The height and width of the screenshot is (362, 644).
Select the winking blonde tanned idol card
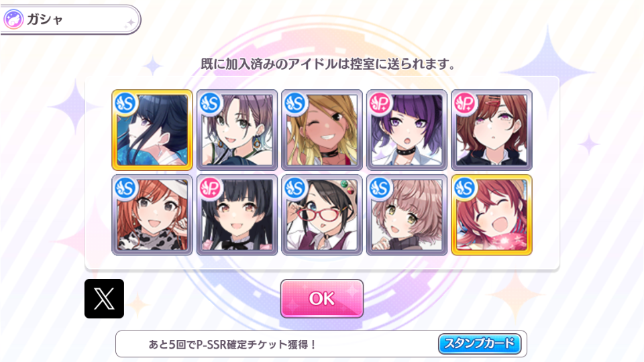[321, 130]
